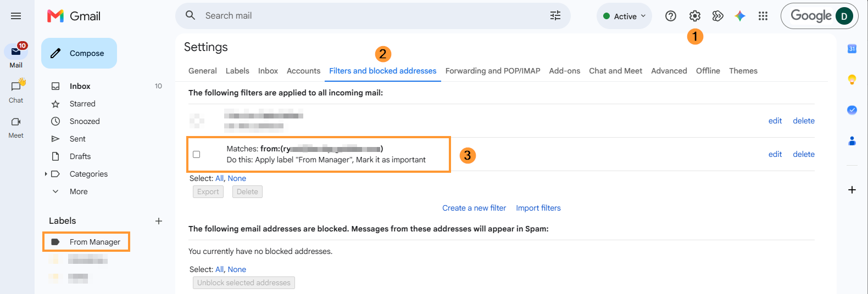Open the Meet section icon

pos(16,122)
